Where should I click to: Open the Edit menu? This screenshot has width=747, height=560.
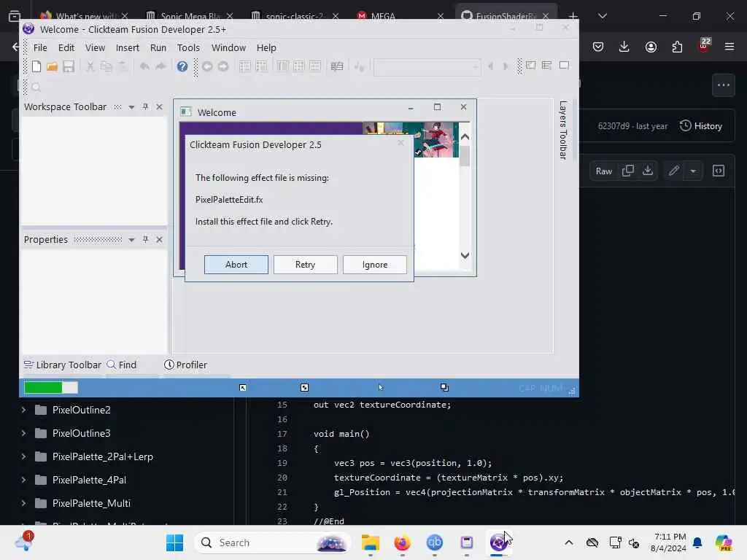pyautogui.click(x=66, y=47)
